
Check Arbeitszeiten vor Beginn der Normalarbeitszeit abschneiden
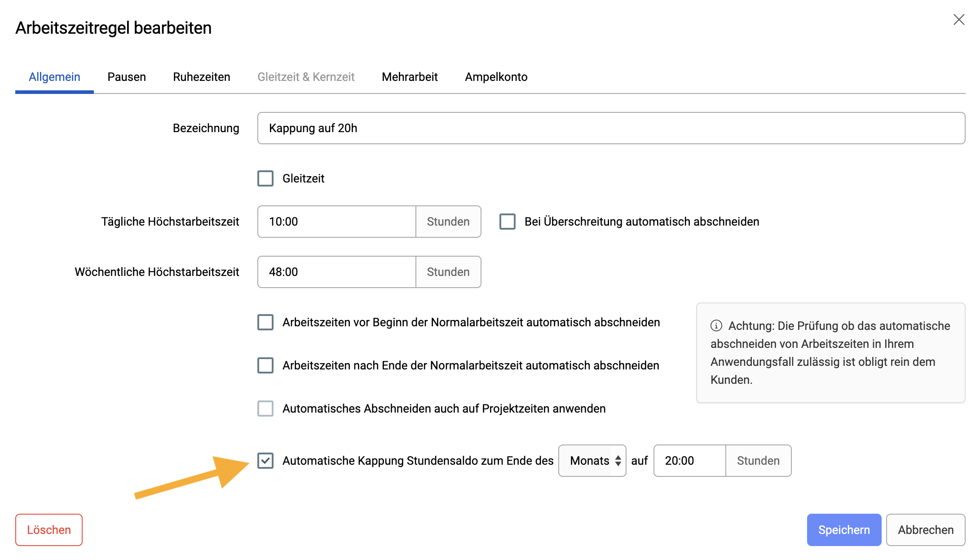pos(265,322)
